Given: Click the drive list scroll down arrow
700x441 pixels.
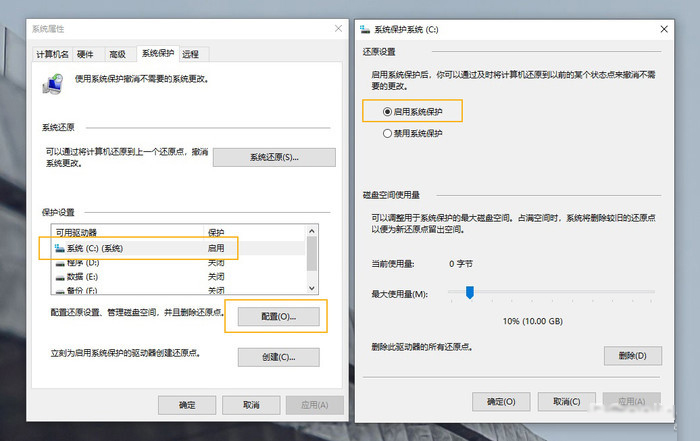Looking at the screenshot, I should pos(312,288).
